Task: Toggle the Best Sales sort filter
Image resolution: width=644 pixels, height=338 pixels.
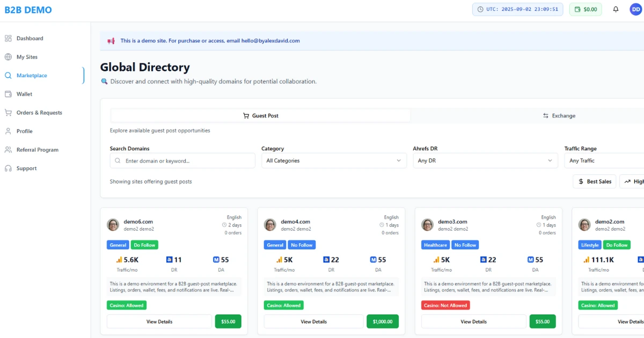Action: (x=594, y=181)
